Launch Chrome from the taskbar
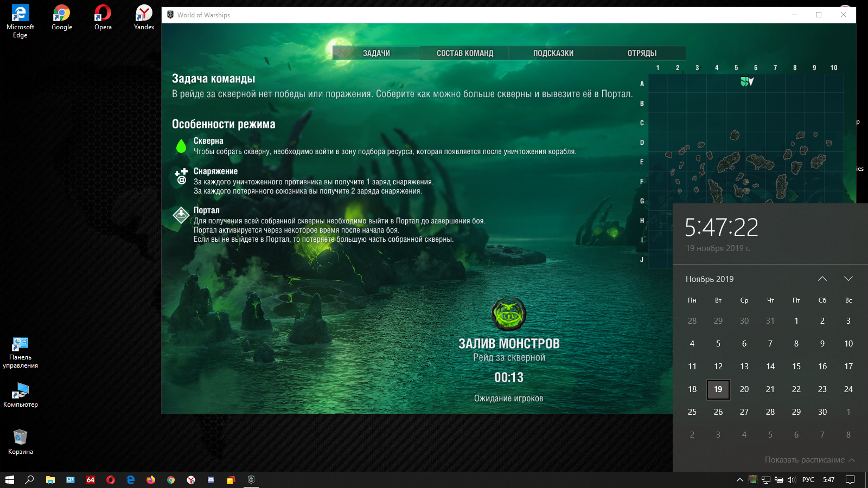This screenshot has height=488, width=868. (171, 480)
